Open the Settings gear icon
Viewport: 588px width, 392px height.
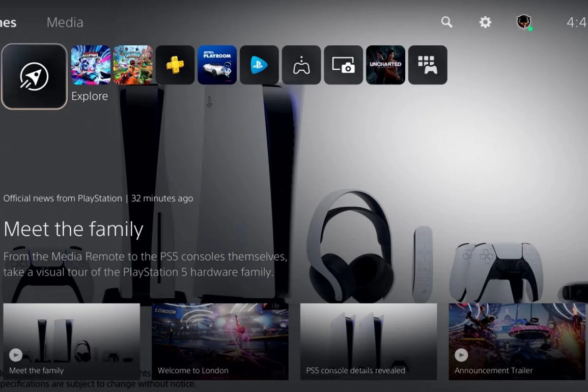(485, 22)
